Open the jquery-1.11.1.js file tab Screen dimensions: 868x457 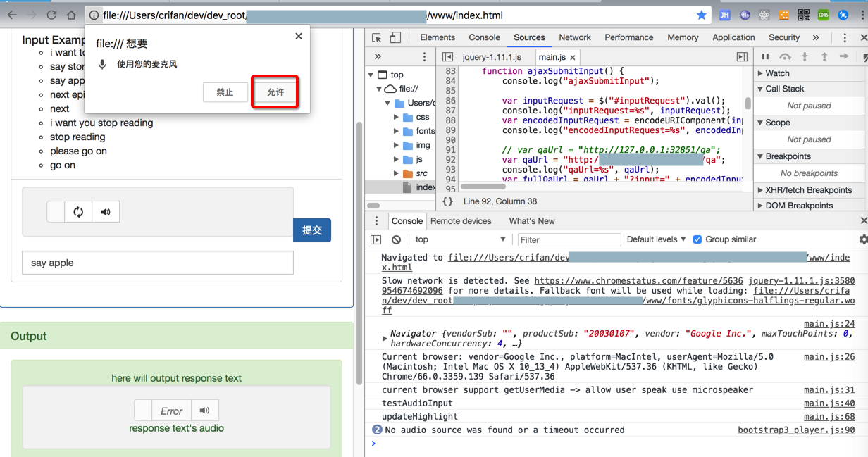tap(491, 57)
